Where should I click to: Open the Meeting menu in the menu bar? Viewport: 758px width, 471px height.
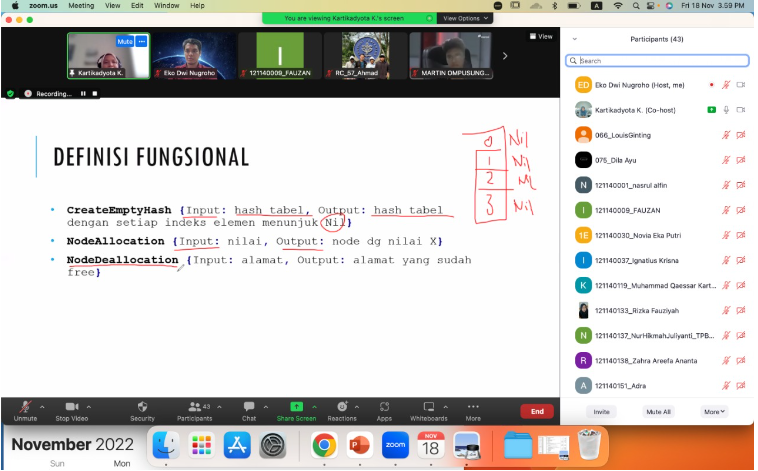(x=81, y=5)
